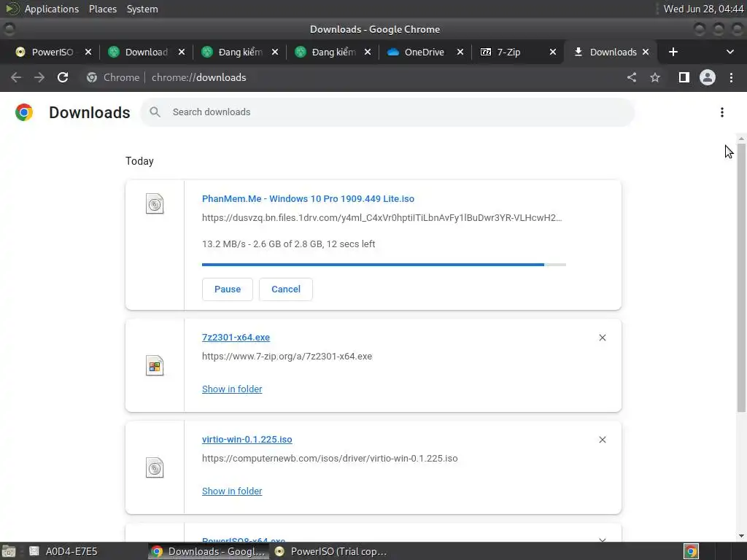Open the virtio-win-0.1.225.iso file link
The image size is (747, 560).
247,439
